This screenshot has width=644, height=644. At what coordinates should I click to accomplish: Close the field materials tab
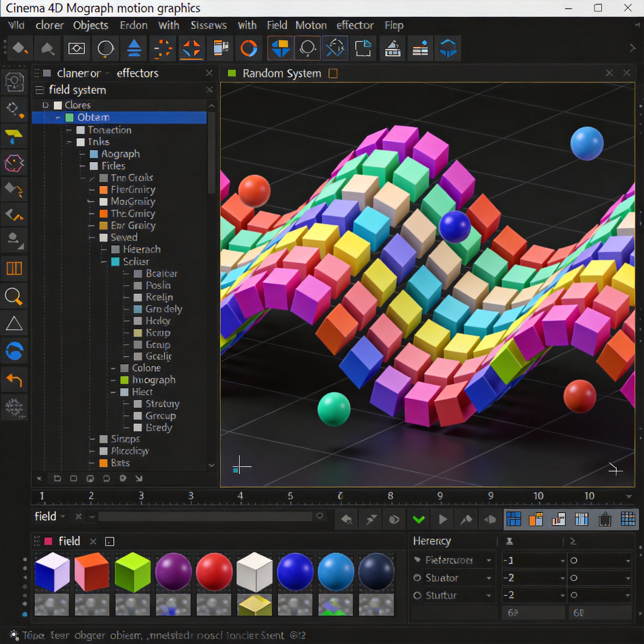pyautogui.click(x=93, y=542)
